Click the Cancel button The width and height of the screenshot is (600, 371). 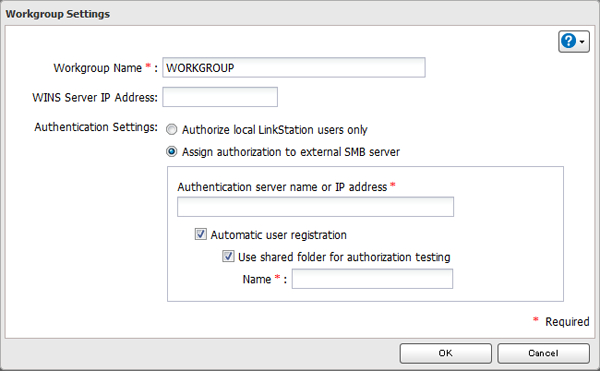(543, 353)
